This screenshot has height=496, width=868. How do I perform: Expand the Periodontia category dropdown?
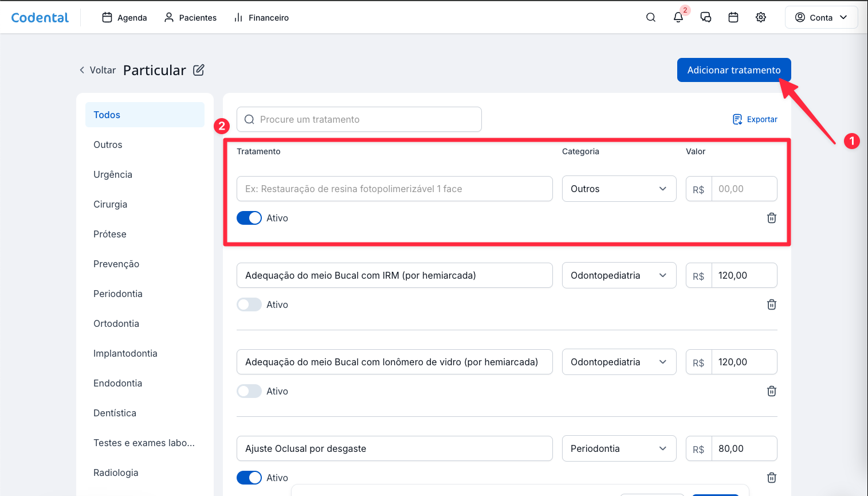click(619, 448)
